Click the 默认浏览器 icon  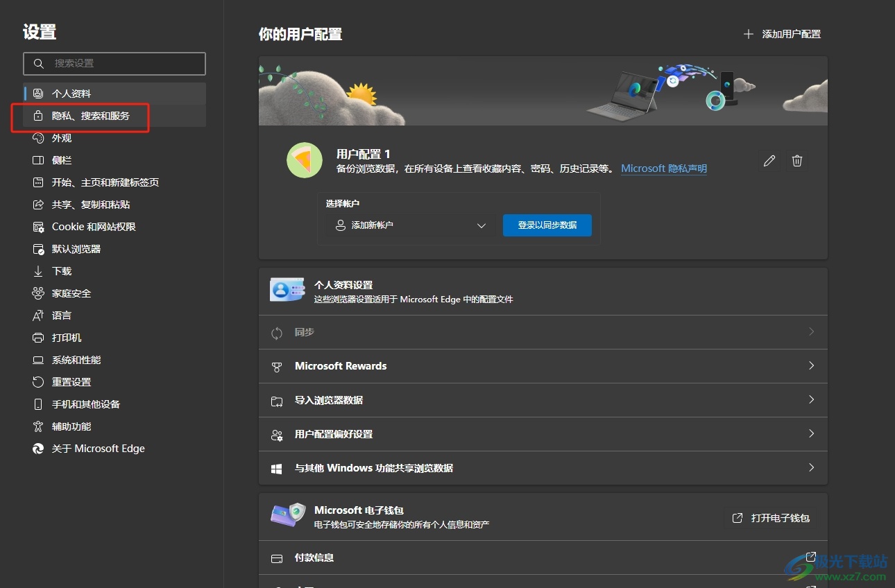38,249
